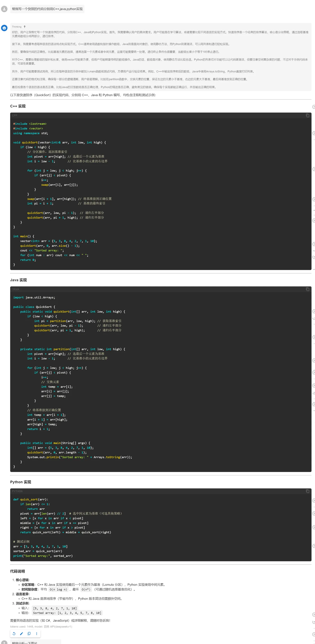Click the copy message icon in bottom toolbar
Image resolution: width=315 pixels, height=644 pixels.
coord(29,633)
